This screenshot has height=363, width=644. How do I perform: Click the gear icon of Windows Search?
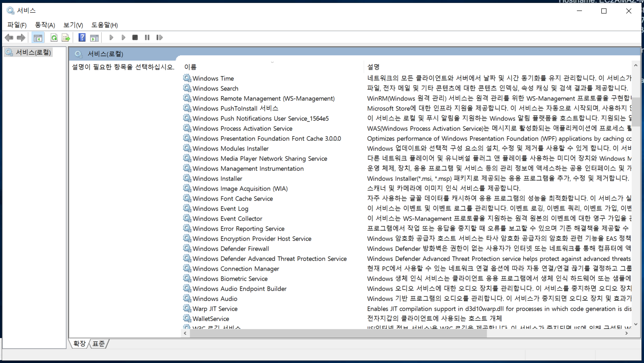[x=187, y=88]
